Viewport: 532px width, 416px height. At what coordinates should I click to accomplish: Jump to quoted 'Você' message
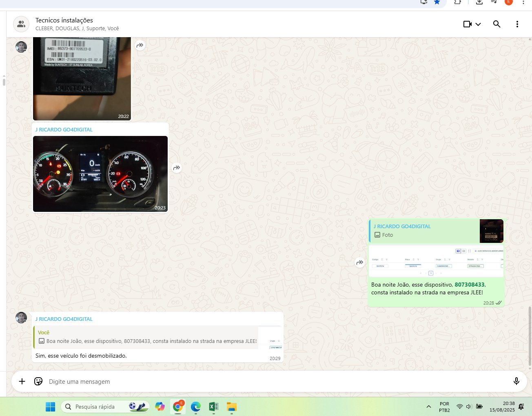click(147, 337)
